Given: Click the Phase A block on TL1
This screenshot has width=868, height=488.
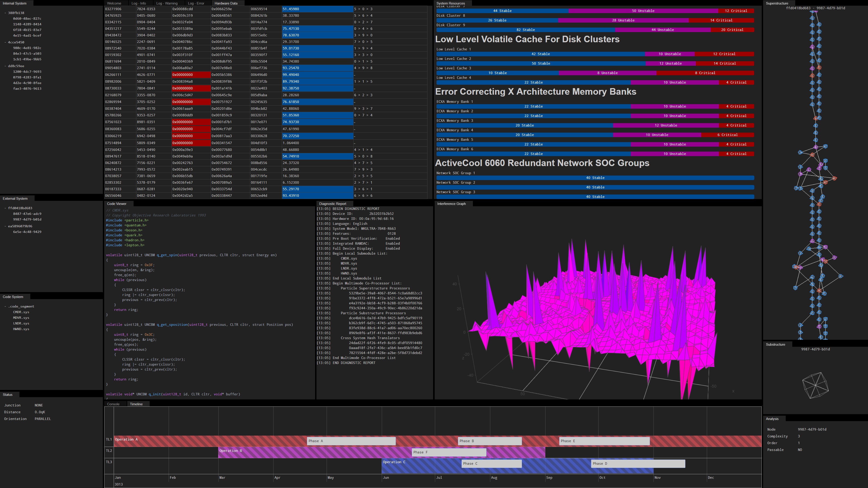Looking at the screenshot, I should 351,441.
